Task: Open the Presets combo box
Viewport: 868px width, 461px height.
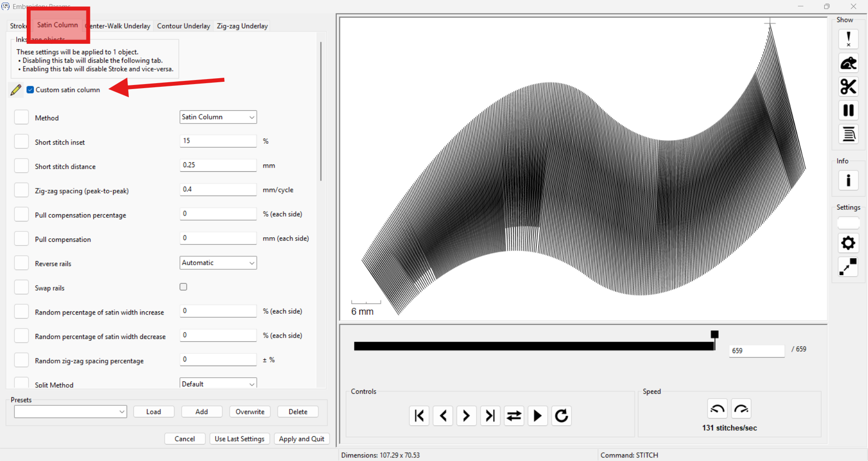Action: (71, 412)
